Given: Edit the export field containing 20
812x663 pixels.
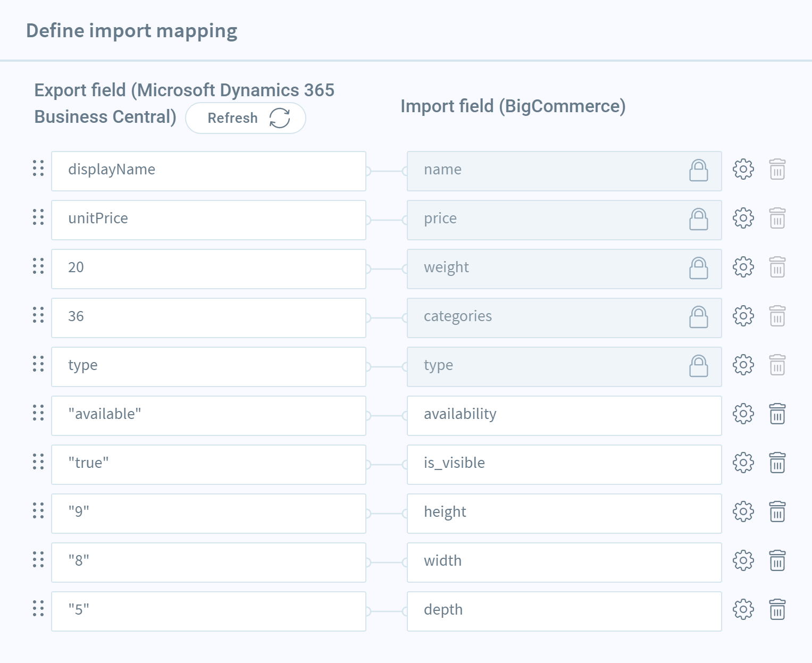Looking at the screenshot, I should tap(208, 269).
